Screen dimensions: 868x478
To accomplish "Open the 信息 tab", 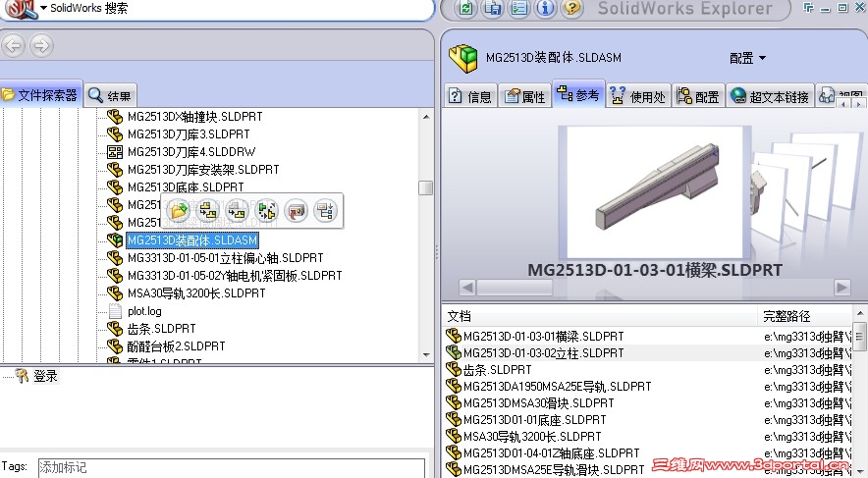I will (469, 96).
